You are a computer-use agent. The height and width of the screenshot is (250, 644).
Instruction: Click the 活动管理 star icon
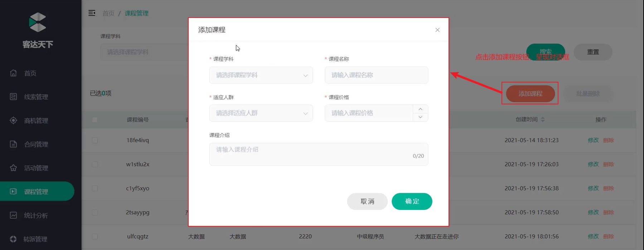click(14, 168)
